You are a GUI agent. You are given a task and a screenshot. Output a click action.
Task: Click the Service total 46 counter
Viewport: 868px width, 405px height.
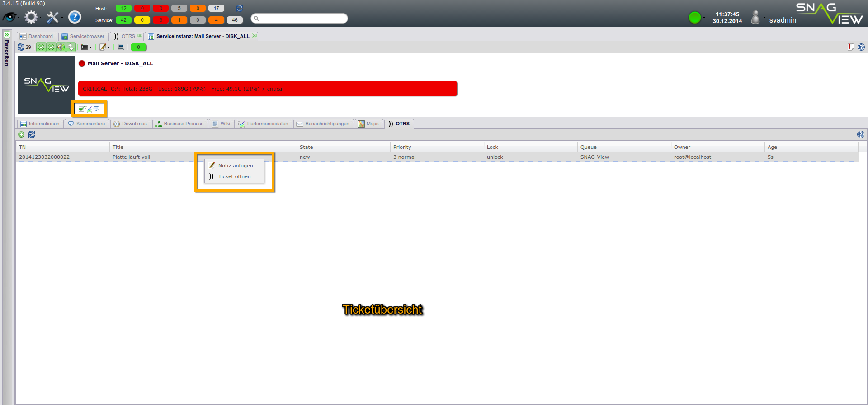pyautogui.click(x=235, y=20)
